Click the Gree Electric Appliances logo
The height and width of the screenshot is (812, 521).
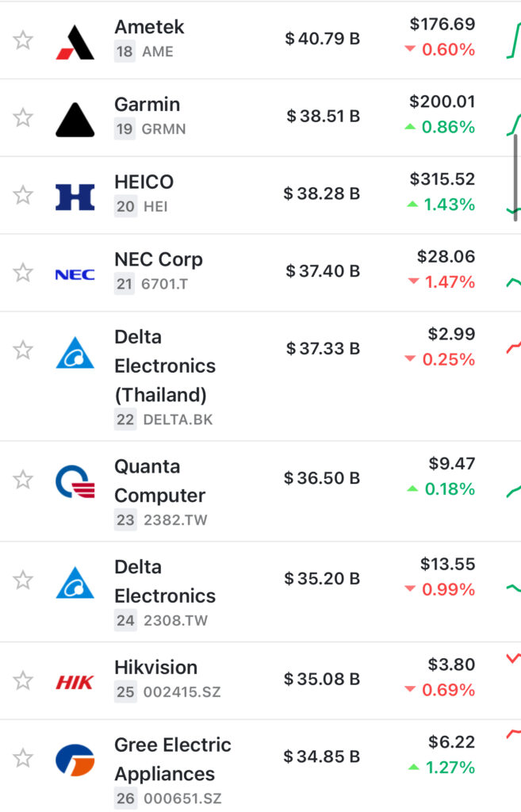point(75,760)
